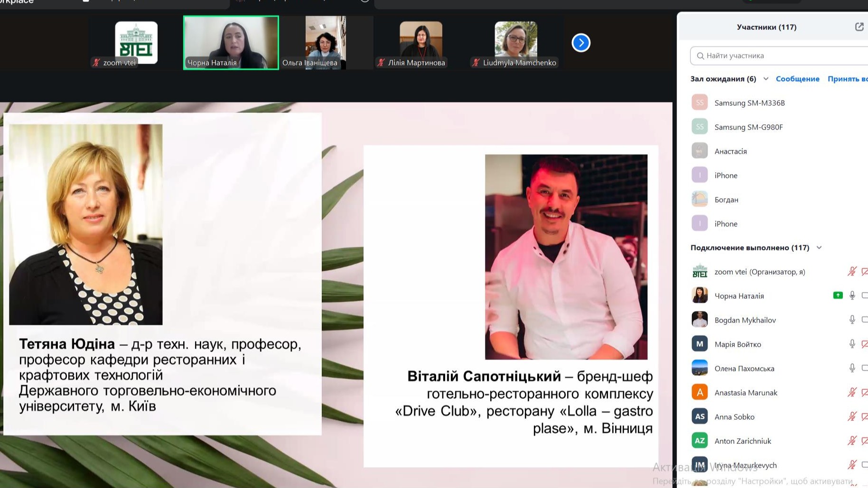Viewport: 868px width, 488px height.
Task: Click Принять все to admit everyone
Action: pos(847,79)
